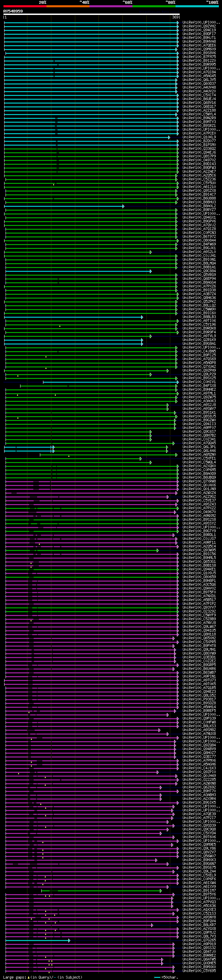This screenshot has width=222, height=980.
Task: Select hit label UniRef100_A2XQK0
Action: (x=199, y=467)
